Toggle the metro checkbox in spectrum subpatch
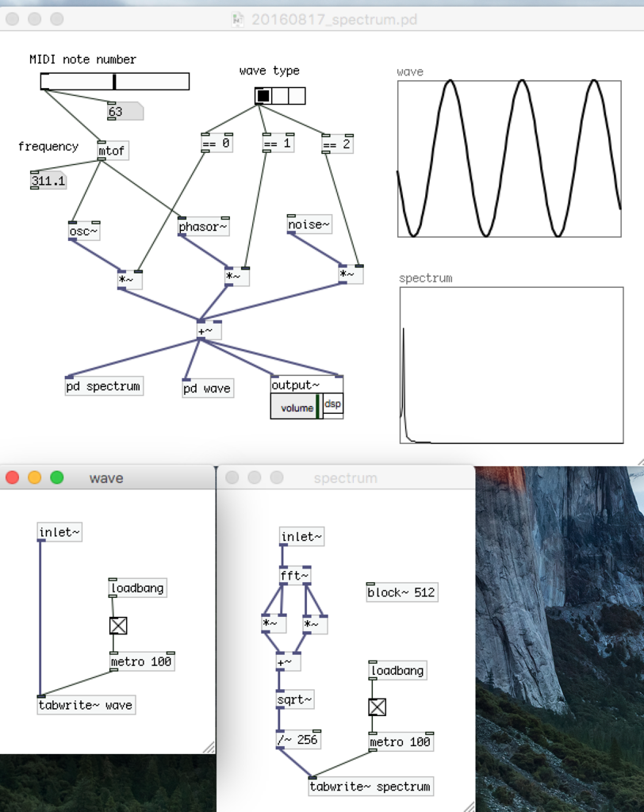The image size is (644, 812). [x=375, y=706]
